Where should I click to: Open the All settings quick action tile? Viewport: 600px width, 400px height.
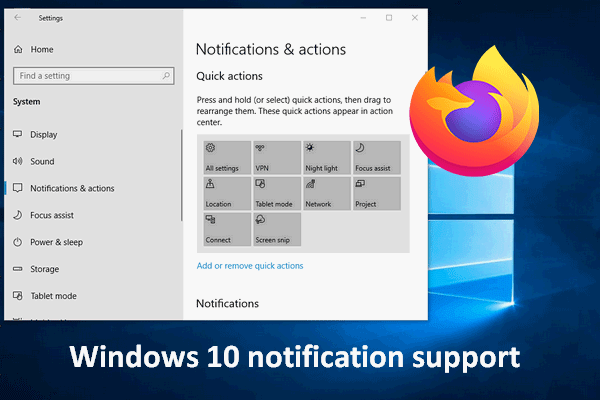(227, 157)
